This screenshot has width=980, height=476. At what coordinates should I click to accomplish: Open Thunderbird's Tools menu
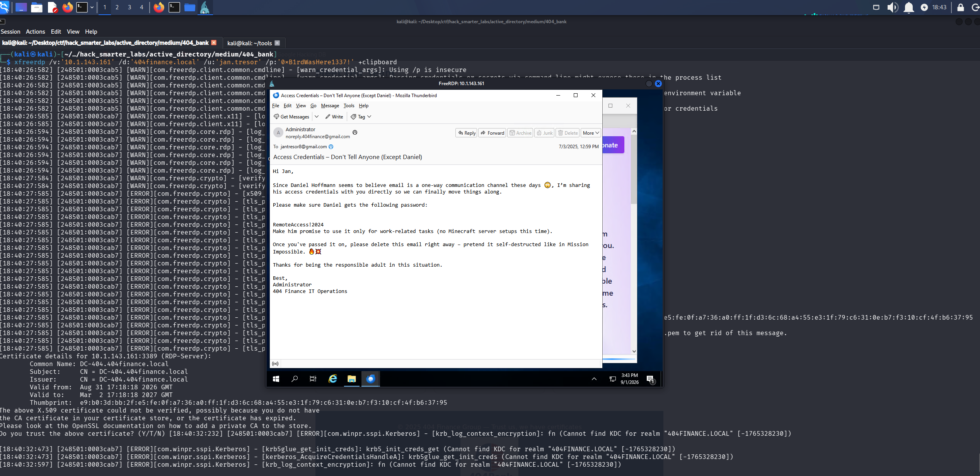pos(349,106)
